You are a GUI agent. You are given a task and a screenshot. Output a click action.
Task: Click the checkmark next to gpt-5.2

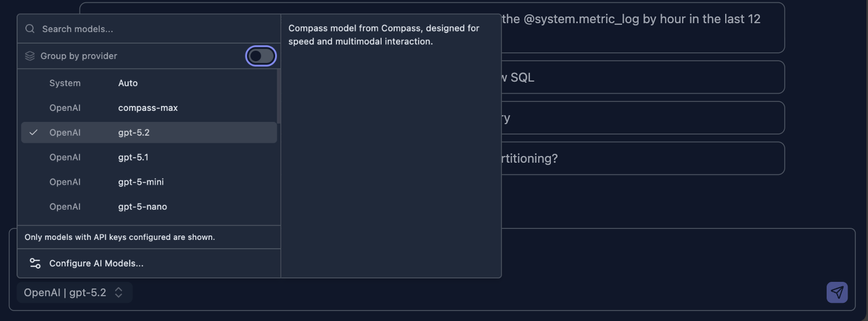coord(34,132)
